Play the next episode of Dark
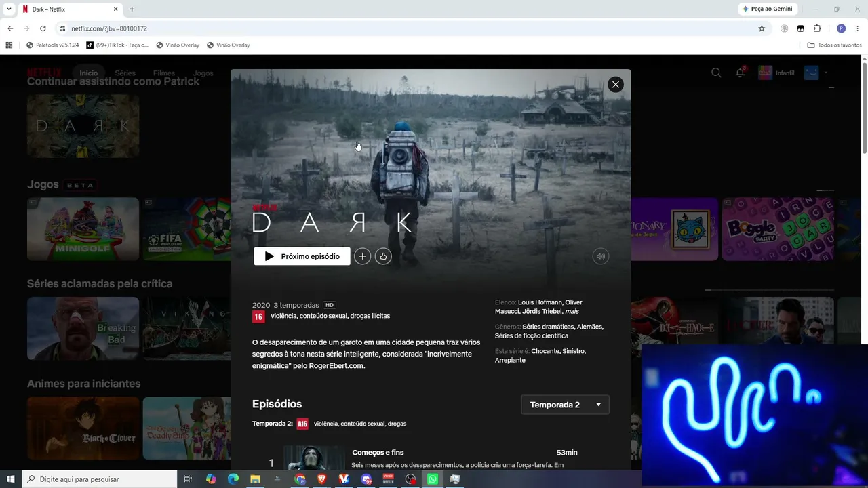868x488 pixels. pyautogui.click(x=302, y=256)
